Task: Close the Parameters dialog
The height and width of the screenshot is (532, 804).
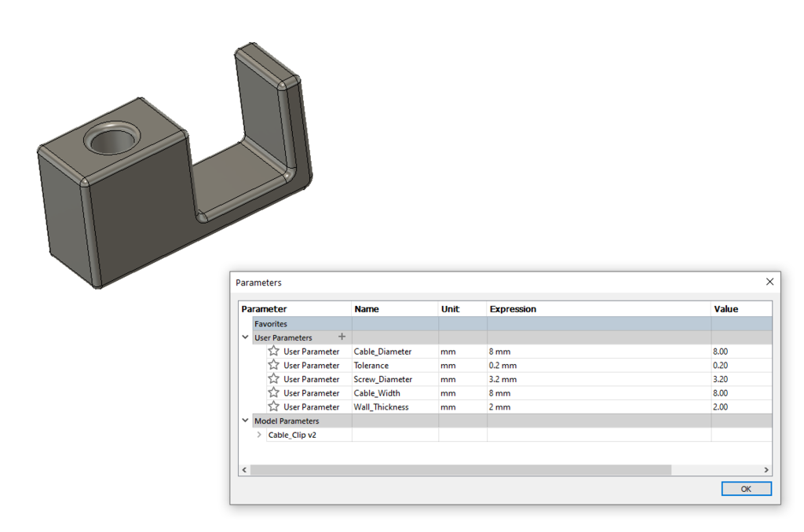Action: (x=769, y=282)
